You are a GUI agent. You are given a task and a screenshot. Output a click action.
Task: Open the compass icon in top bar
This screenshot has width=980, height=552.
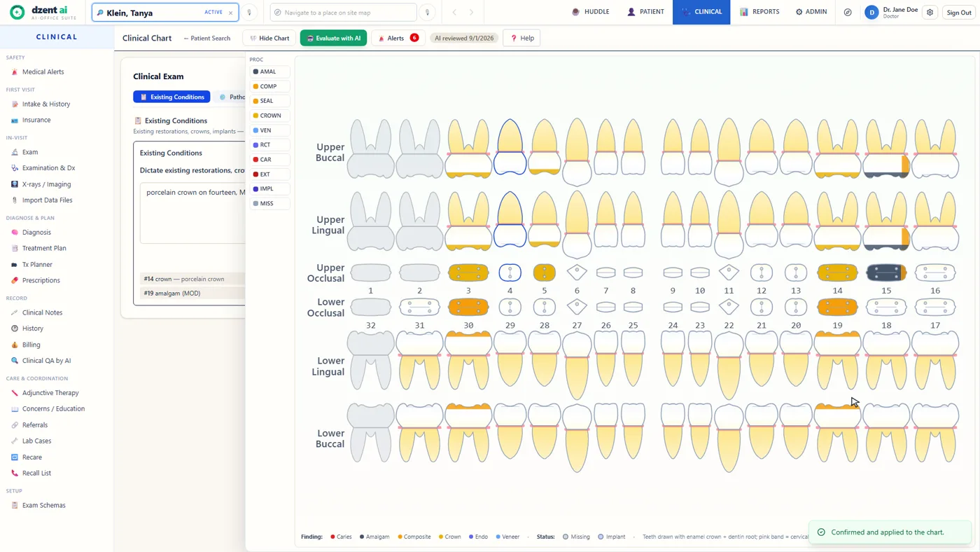pos(848,13)
